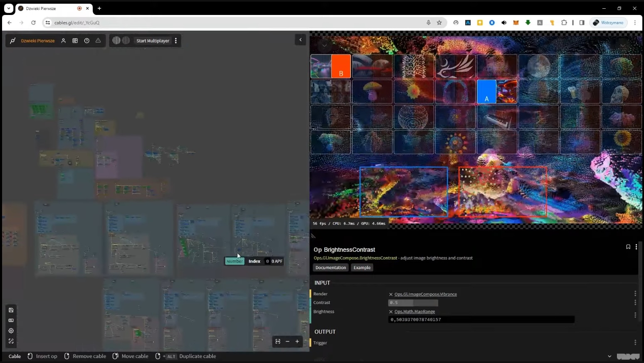Click the Contrast value slider field

pyautogui.click(x=413, y=303)
